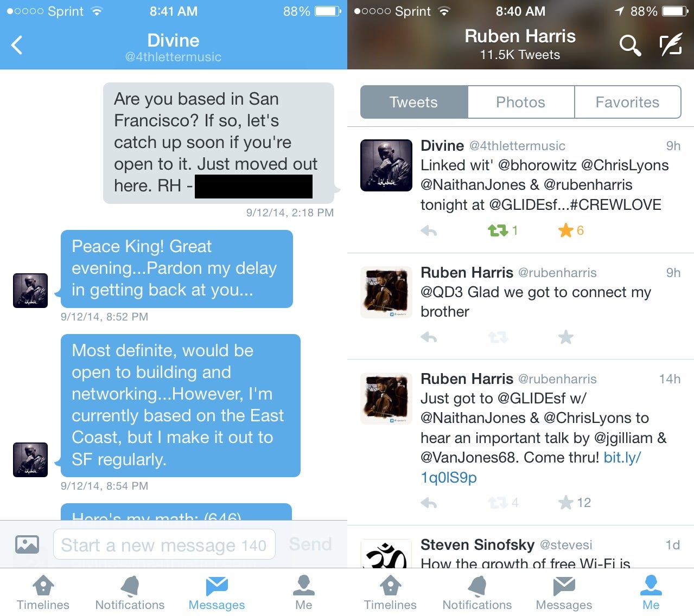This screenshot has height=616, width=694.
Task: Open search with the magnifying glass icon
Action: (x=630, y=46)
